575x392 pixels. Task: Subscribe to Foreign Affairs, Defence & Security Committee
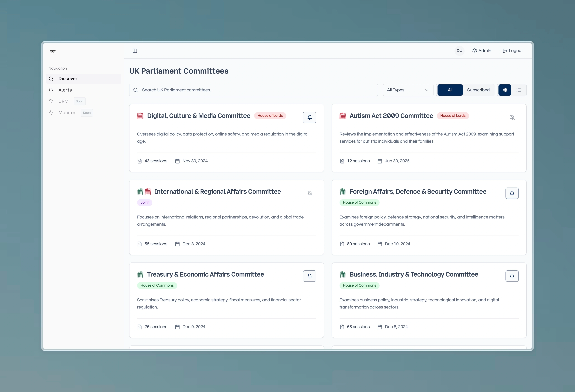pos(512,193)
